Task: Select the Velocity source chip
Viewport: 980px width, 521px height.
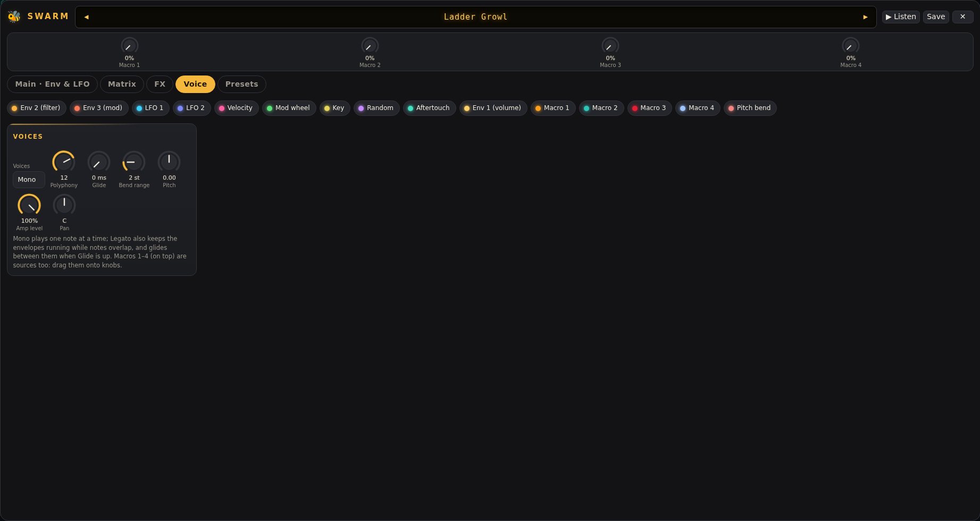Action: 236,108
